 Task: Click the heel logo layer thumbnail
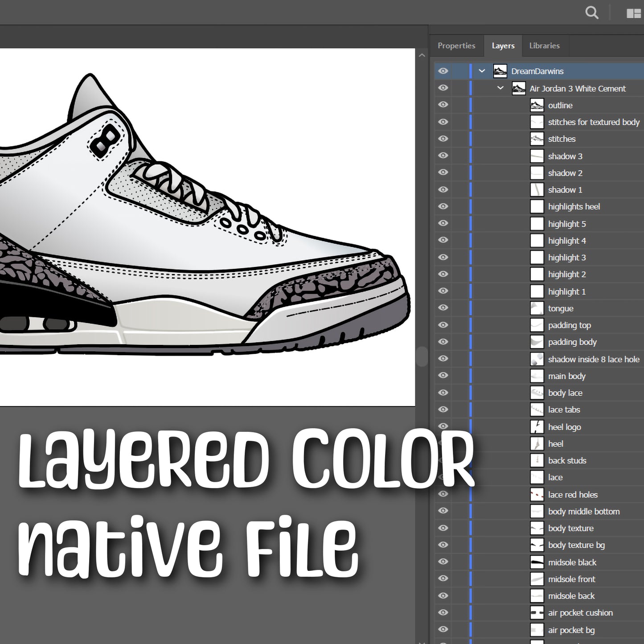point(536,427)
